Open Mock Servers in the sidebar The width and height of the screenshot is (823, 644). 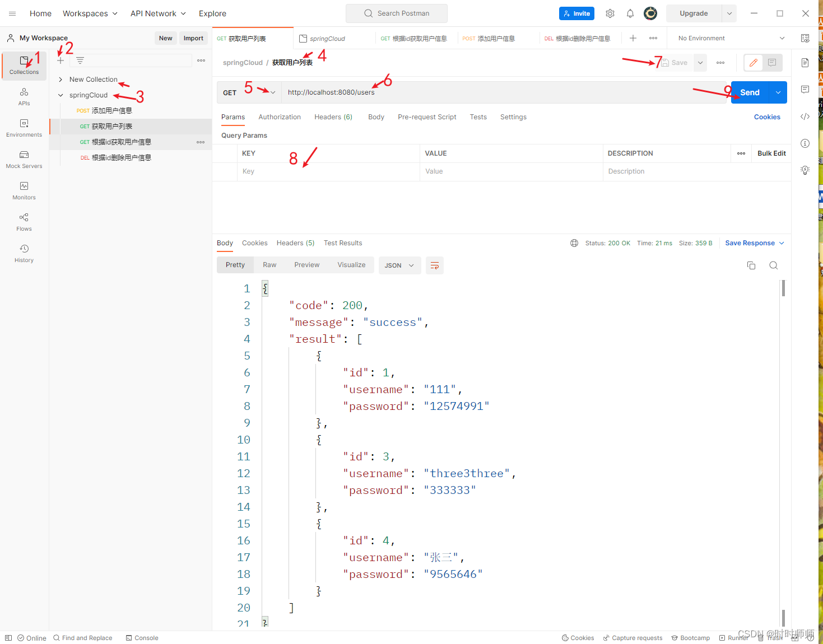pyautogui.click(x=24, y=159)
